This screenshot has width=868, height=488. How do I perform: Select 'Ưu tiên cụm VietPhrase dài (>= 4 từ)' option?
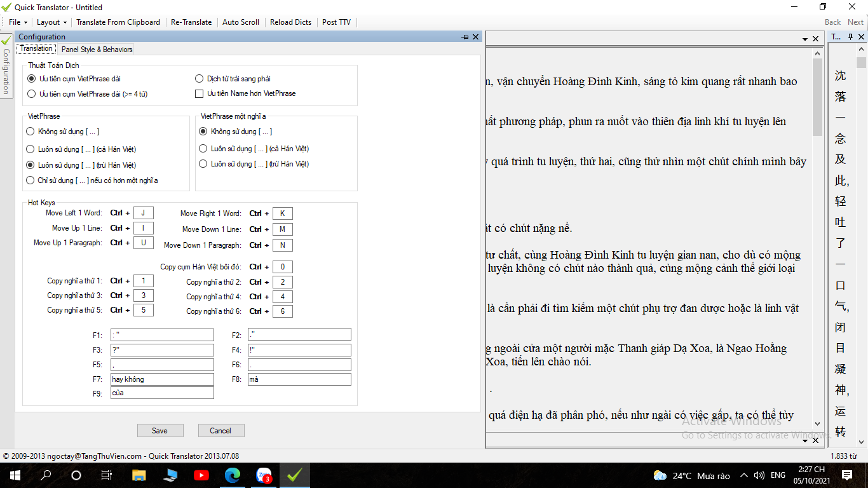31,94
